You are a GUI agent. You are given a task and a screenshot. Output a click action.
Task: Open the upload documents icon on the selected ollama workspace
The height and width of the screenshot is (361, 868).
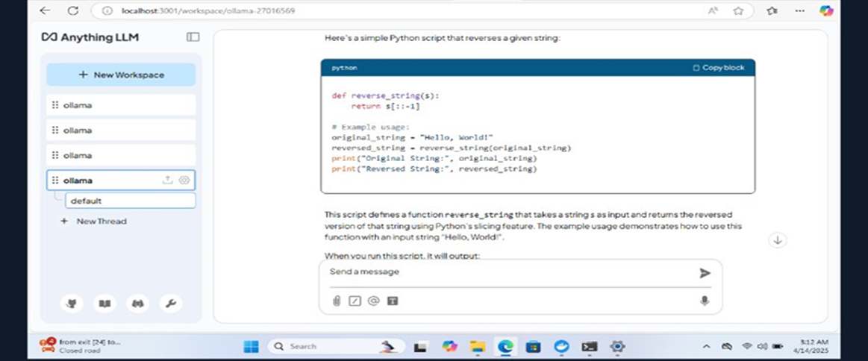(x=167, y=180)
